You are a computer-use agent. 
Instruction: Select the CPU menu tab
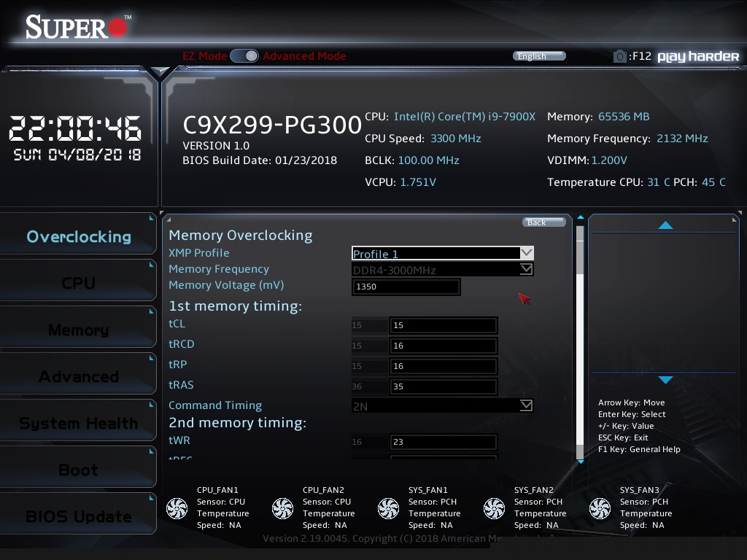tap(78, 283)
